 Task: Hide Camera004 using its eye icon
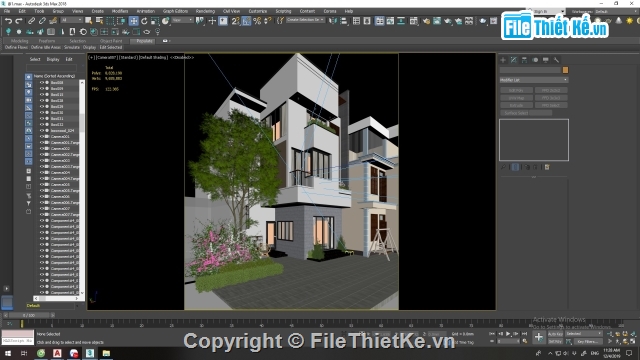point(42,172)
